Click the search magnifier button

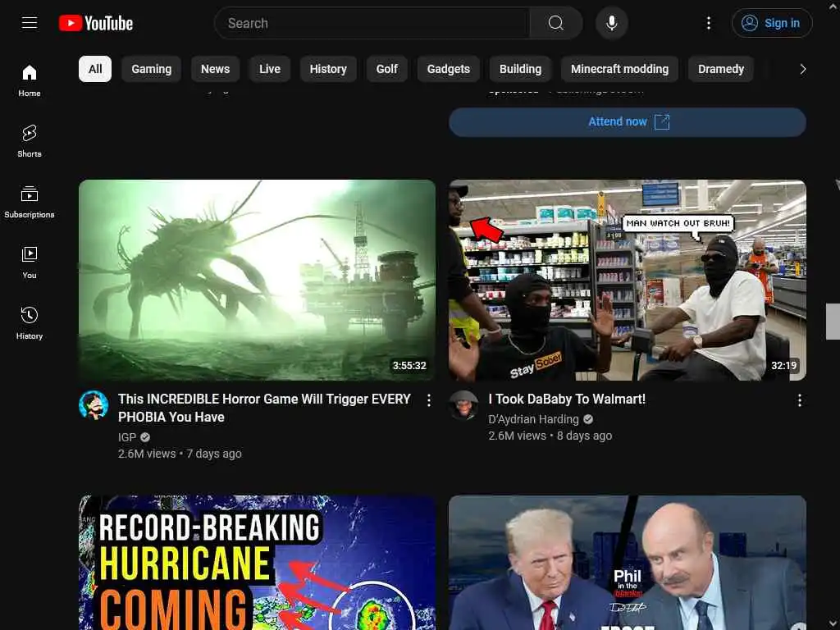click(555, 23)
